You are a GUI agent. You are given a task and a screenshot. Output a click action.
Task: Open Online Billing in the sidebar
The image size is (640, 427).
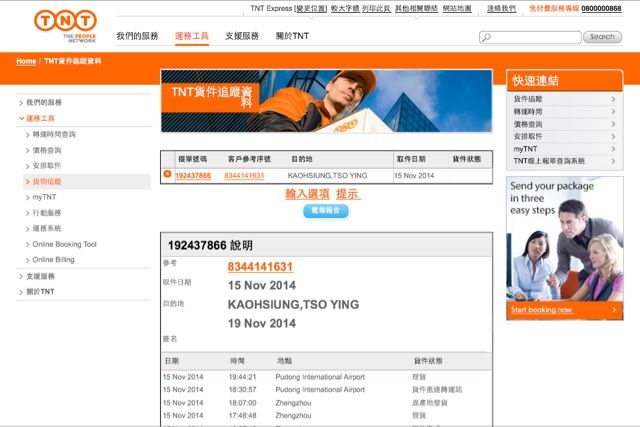(x=53, y=260)
